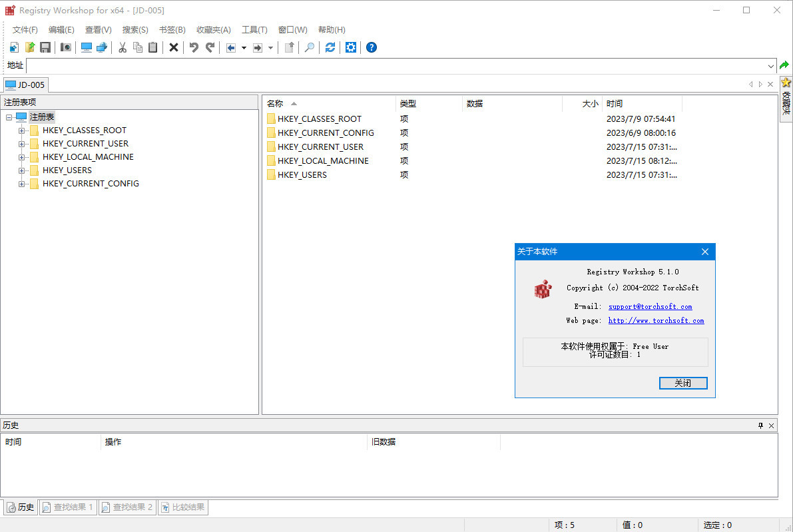The image size is (793, 532).
Task: Open the 搜索(S) menu
Action: (x=135, y=30)
